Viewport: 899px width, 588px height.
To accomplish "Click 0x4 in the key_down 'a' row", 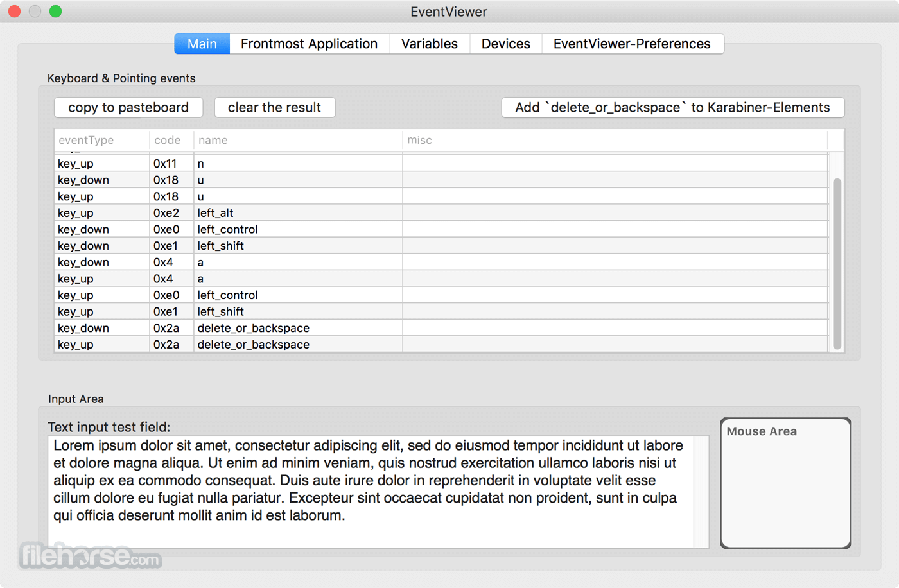I will [x=171, y=263].
